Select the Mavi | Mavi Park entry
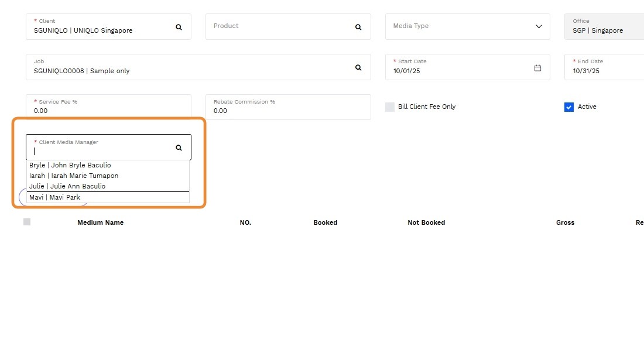The height and width of the screenshot is (360, 644). pos(55,197)
